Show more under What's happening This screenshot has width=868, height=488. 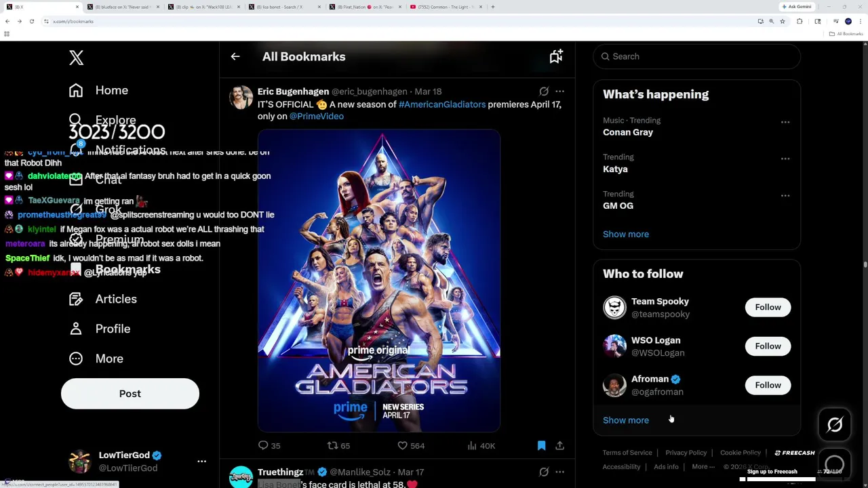(x=626, y=234)
